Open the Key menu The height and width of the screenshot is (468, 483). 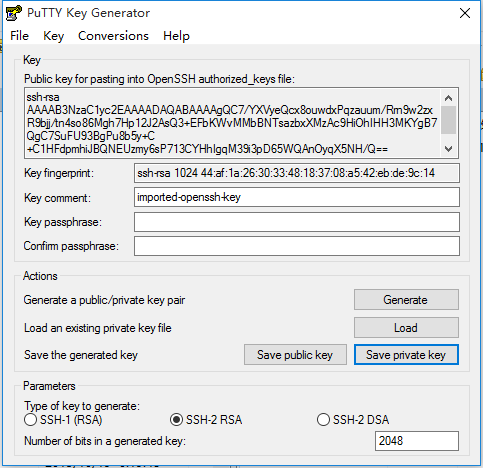tap(53, 36)
